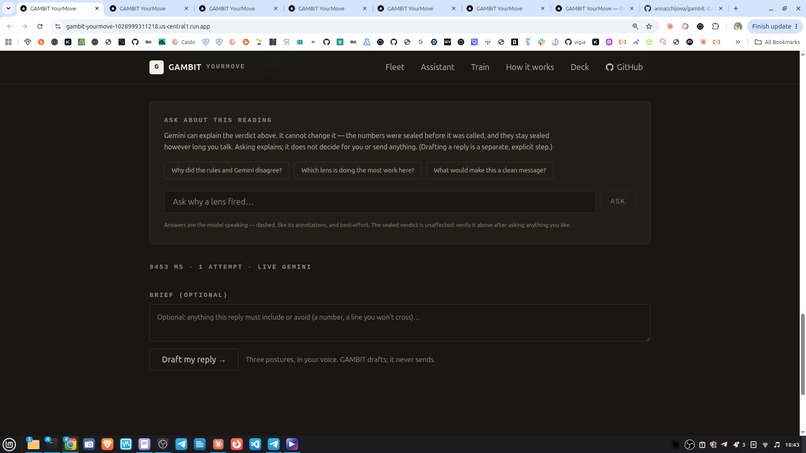Open the camera screenshot app in taskbar
The height and width of the screenshot is (453, 806).
point(89,444)
